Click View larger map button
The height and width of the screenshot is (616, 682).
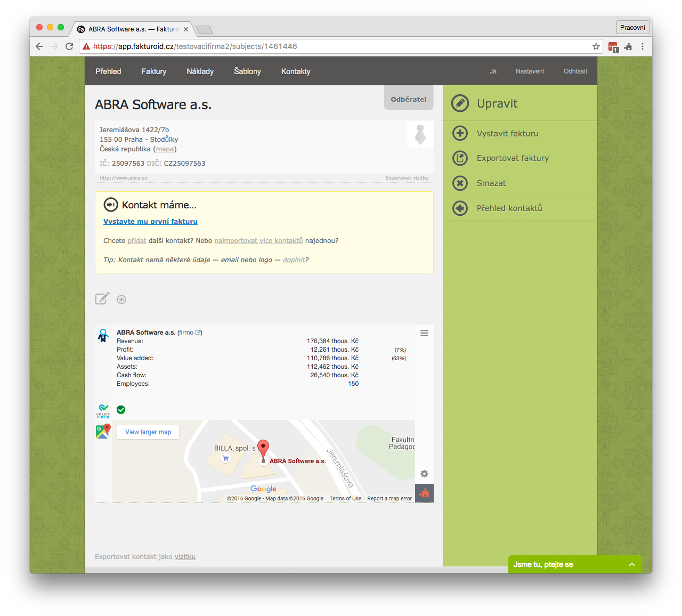(148, 432)
